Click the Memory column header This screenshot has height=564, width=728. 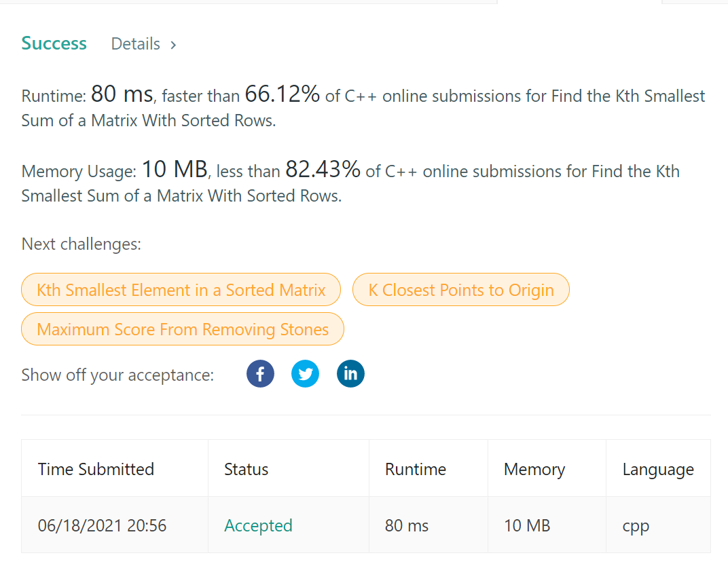point(534,469)
